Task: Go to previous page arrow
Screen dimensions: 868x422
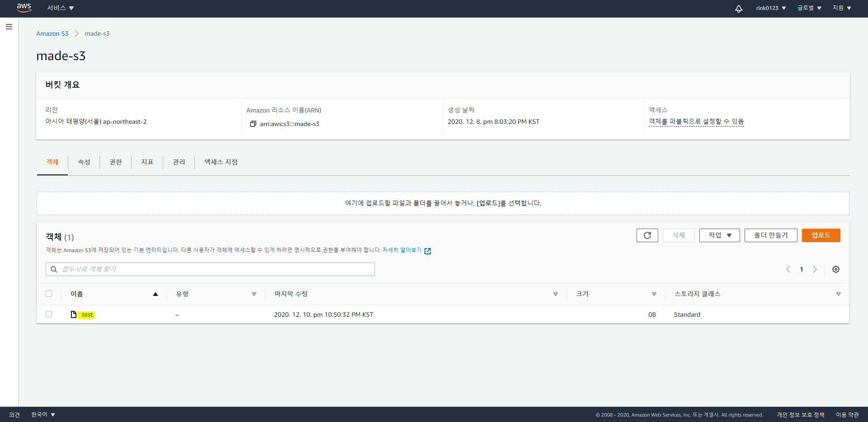Action: coord(788,269)
